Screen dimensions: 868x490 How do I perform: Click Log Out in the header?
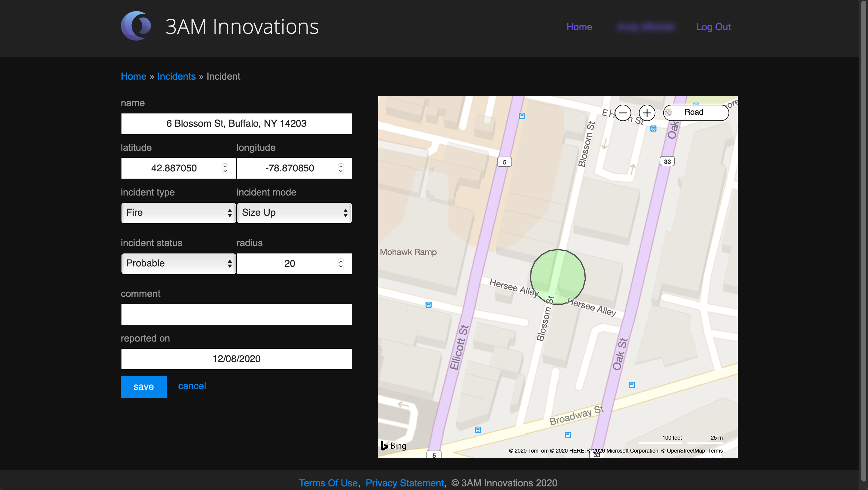coord(713,27)
